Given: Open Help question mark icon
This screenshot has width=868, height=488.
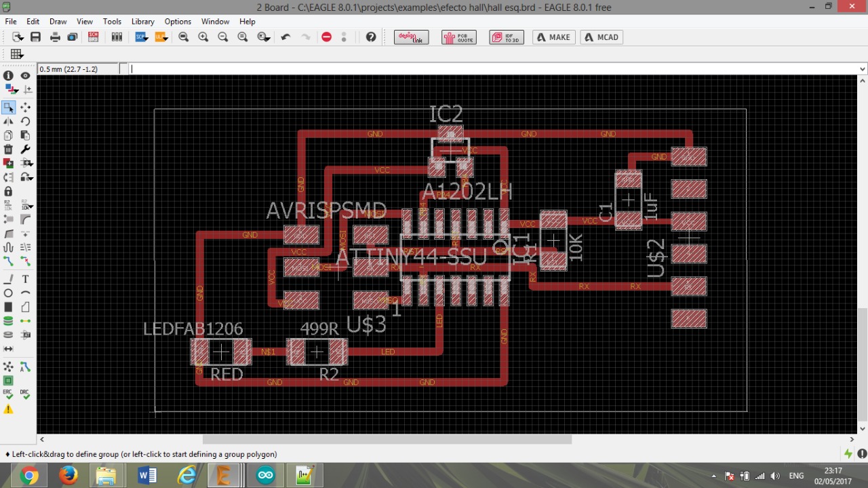Looking at the screenshot, I should [x=370, y=37].
